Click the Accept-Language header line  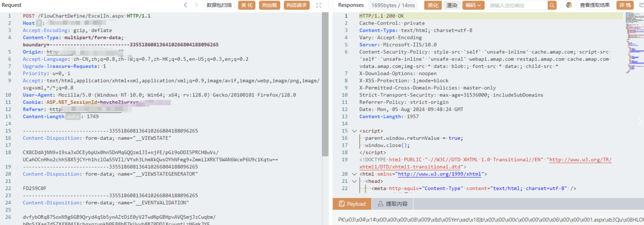(135, 59)
